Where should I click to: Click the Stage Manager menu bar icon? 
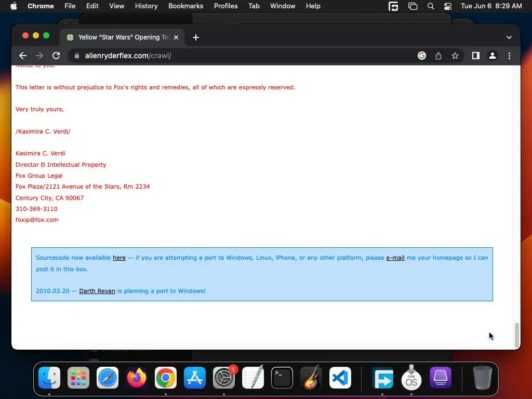tap(413, 6)
